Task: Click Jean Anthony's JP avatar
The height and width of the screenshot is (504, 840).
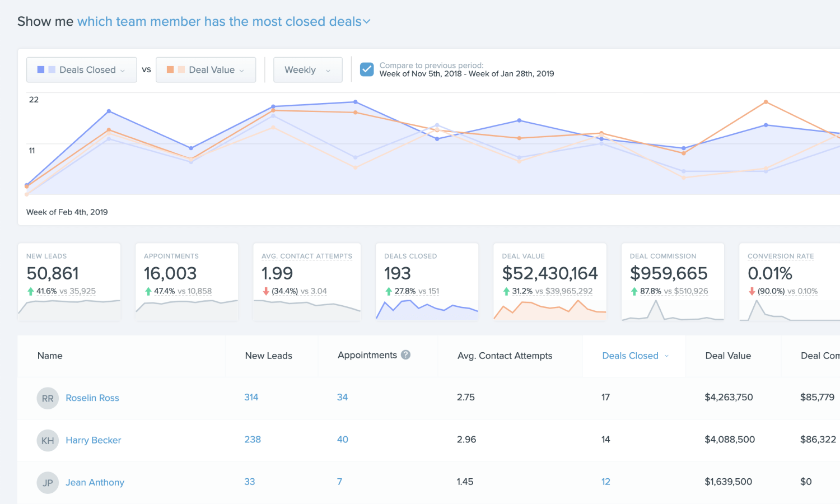Action: click(x=48, y=482)
